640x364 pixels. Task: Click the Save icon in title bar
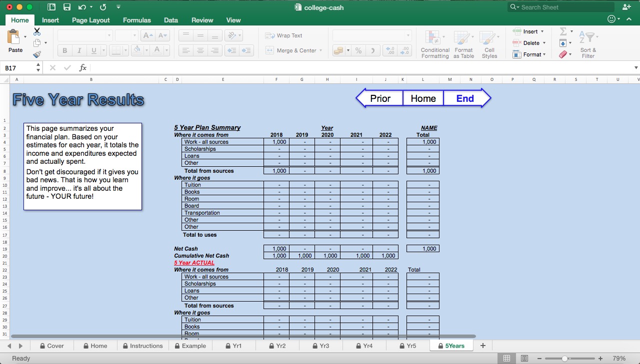[66, 7]
